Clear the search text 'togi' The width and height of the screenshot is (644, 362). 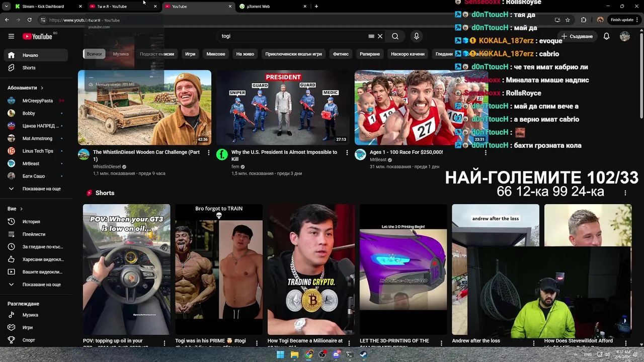click(x=380, y=36)
